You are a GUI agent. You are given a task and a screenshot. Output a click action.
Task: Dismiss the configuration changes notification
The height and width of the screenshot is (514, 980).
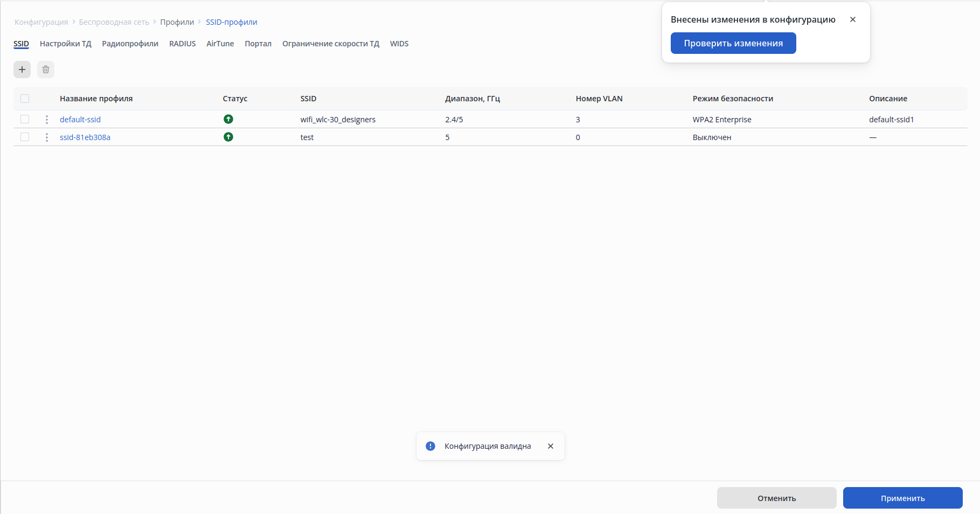853,19
